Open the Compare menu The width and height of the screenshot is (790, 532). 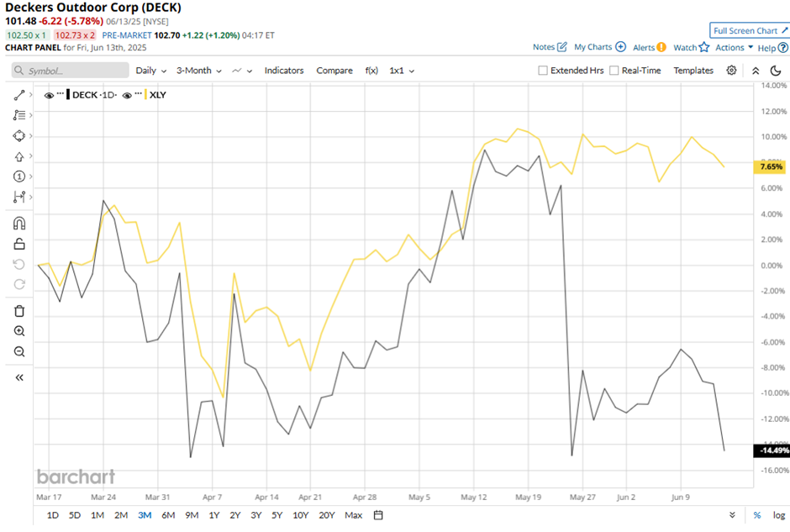334,71
